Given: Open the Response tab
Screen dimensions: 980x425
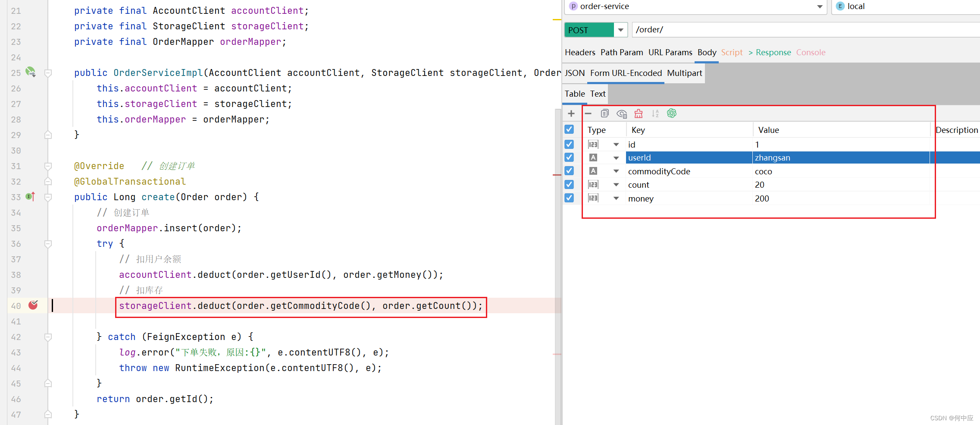Looking at the screenshot, I should coord(770,52).
